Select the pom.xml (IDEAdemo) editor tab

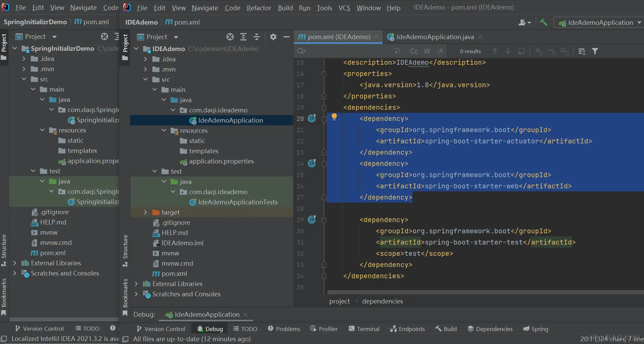[x=338, y=37]
